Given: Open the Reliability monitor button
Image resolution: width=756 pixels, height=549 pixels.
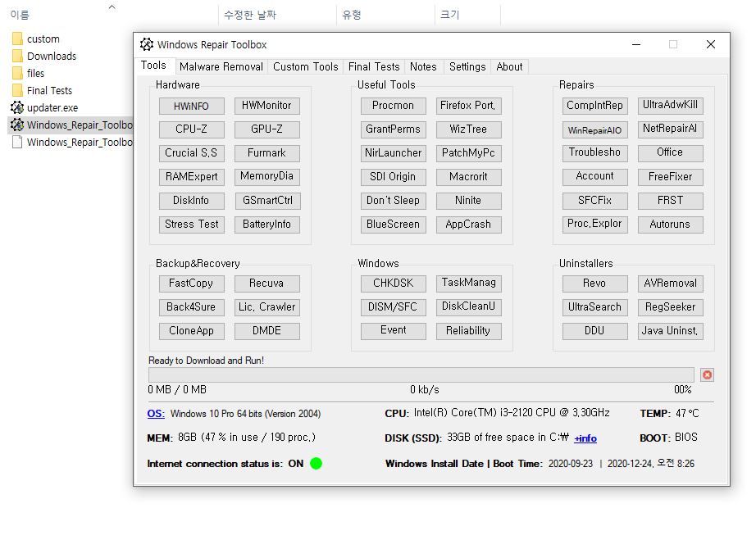Looking at the screenshot, I should coord(469,331).
